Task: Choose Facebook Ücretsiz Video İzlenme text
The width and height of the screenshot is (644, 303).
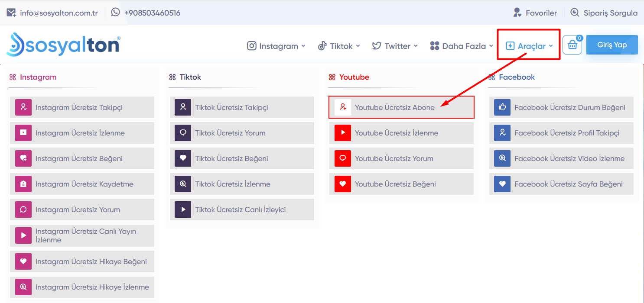Action: 569,158
